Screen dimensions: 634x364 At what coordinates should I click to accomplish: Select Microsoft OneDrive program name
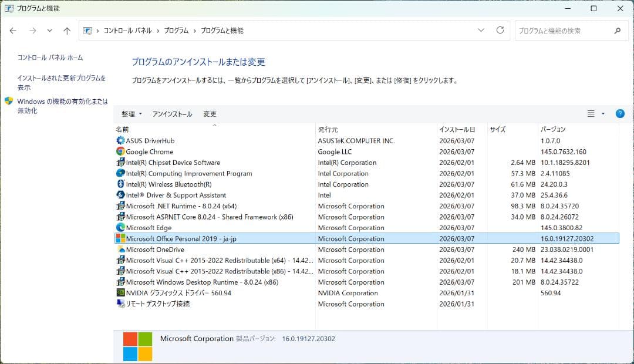click(155, 250)
